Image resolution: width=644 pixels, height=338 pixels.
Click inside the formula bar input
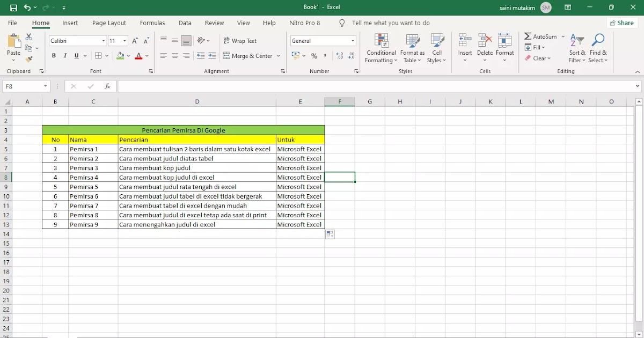(x=375, y=86)
